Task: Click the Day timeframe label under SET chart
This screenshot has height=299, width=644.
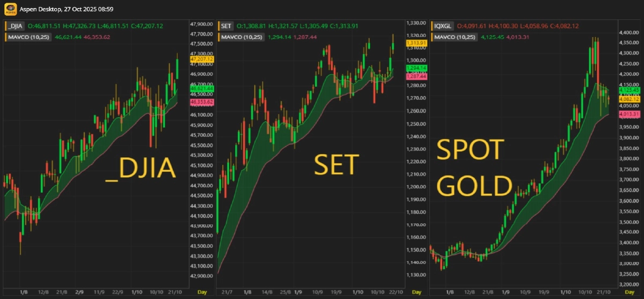Action: [x=416, y=292]
